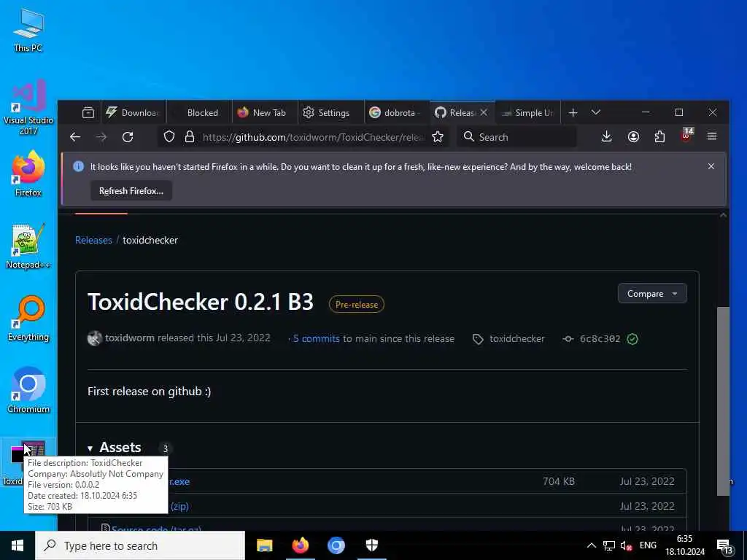Open the Firefox extensions puzzle icon
Viewport: 747px width, 560px height.
(659, 137)
